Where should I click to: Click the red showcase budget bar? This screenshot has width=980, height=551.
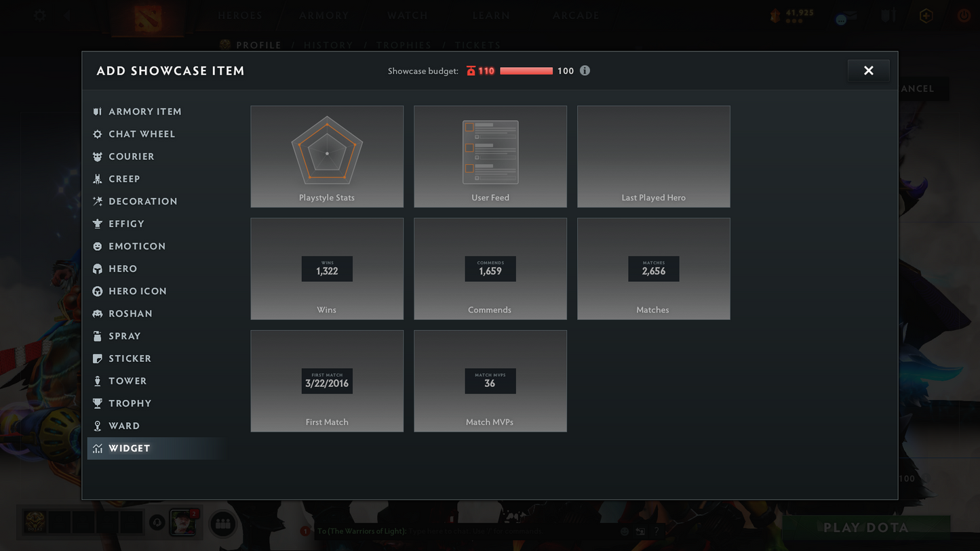click(x=526, y=70)
